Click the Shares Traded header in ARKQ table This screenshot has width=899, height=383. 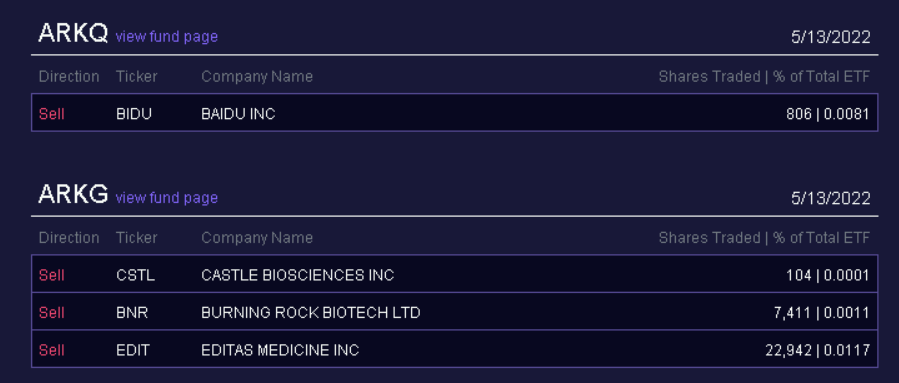click(709, 76)
